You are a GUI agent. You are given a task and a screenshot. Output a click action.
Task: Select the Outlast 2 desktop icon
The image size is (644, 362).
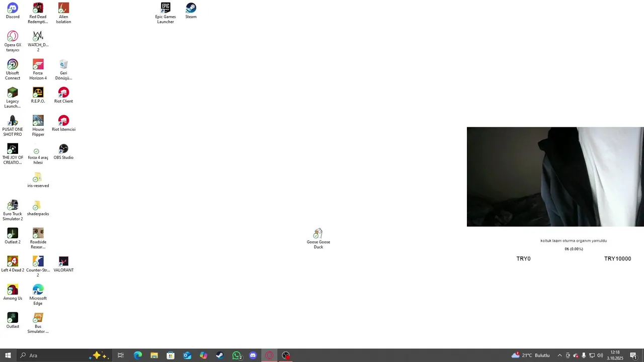[13, 236]
